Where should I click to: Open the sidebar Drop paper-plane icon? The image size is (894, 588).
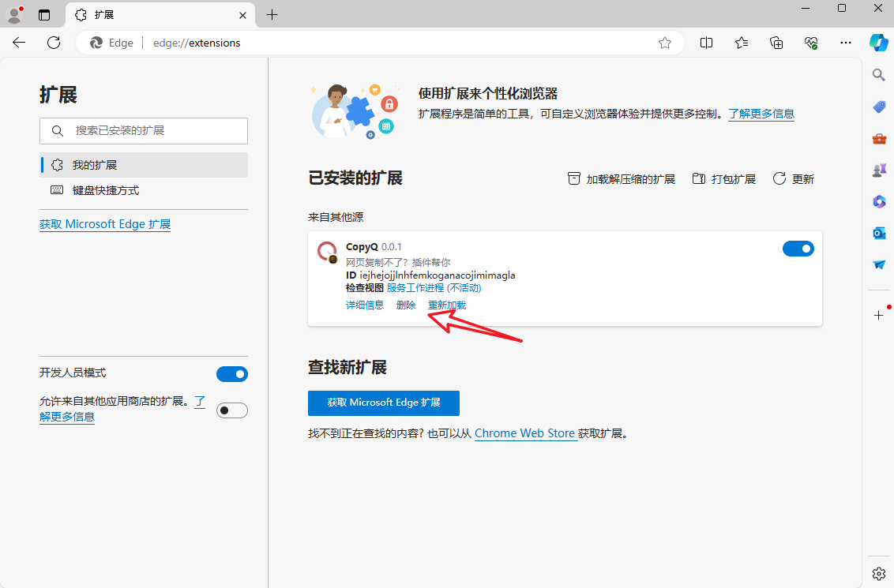pos(879,264)
